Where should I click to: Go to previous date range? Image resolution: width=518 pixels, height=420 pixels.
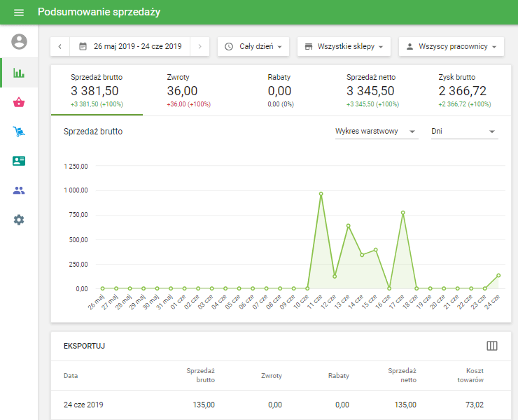(x=59, y=47)
